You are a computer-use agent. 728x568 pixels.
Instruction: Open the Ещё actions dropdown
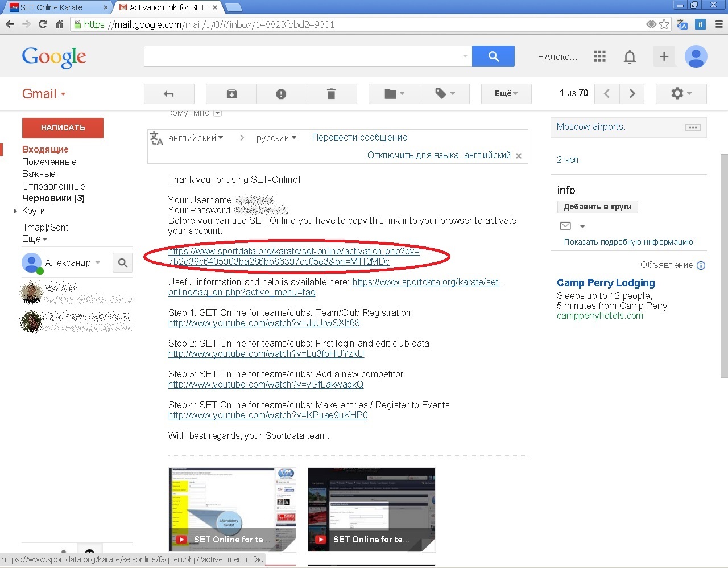(x=506, y=94)
